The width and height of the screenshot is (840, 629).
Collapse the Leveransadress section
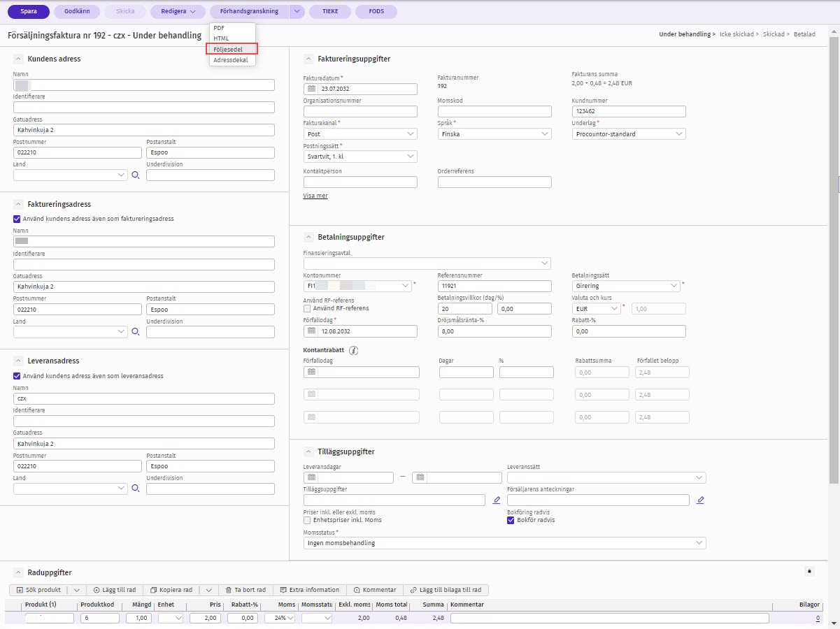coord(17,361)
